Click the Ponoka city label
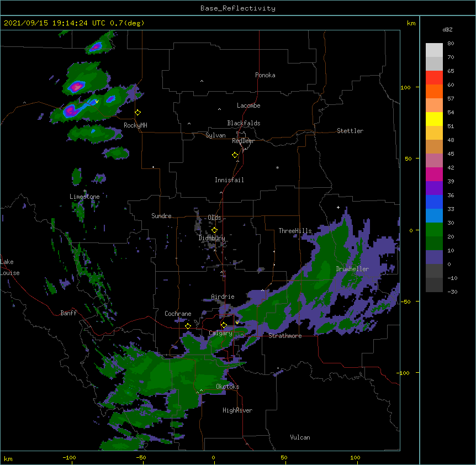476x465 pixels. [265, 75]
